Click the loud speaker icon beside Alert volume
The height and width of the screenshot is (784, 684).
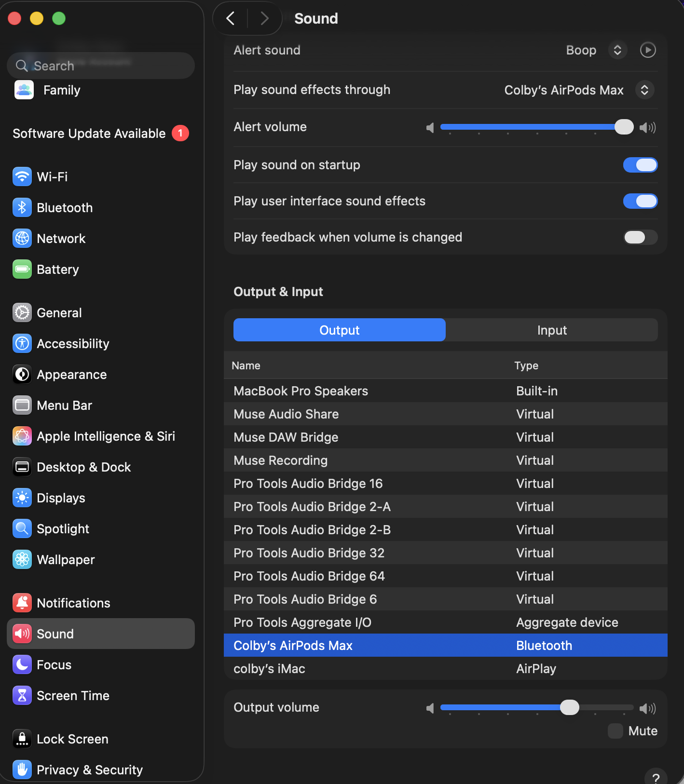click(x=648, y=127)
